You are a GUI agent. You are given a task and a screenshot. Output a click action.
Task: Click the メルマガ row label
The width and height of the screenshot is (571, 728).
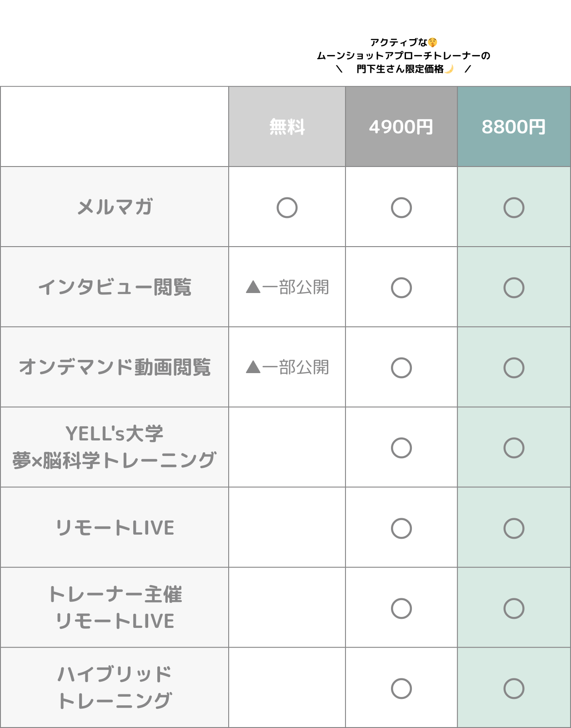point(115,207)
